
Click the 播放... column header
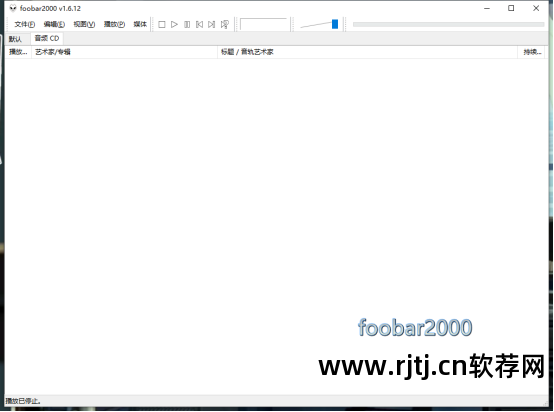[18, 52]
